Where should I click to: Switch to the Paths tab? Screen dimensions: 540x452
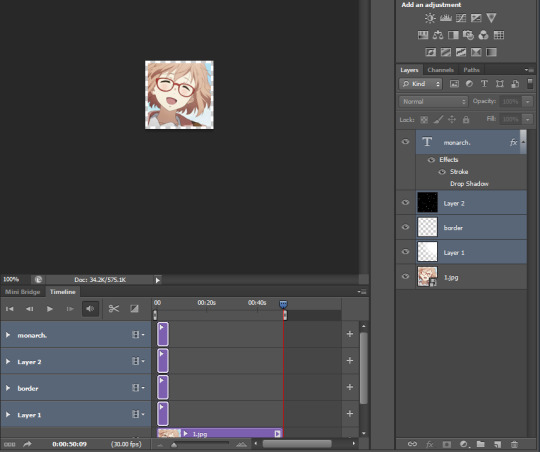471,70
